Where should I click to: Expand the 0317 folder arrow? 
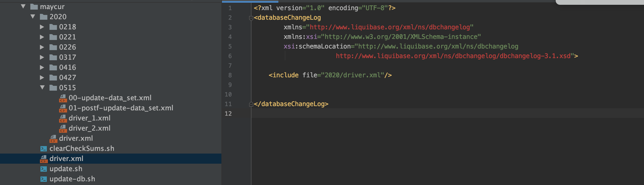tap(42, 57)
